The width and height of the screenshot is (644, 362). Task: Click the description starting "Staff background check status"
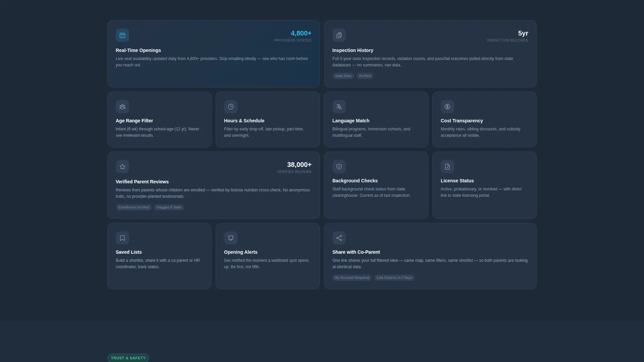pyautogui.click(x=376, y=192)
